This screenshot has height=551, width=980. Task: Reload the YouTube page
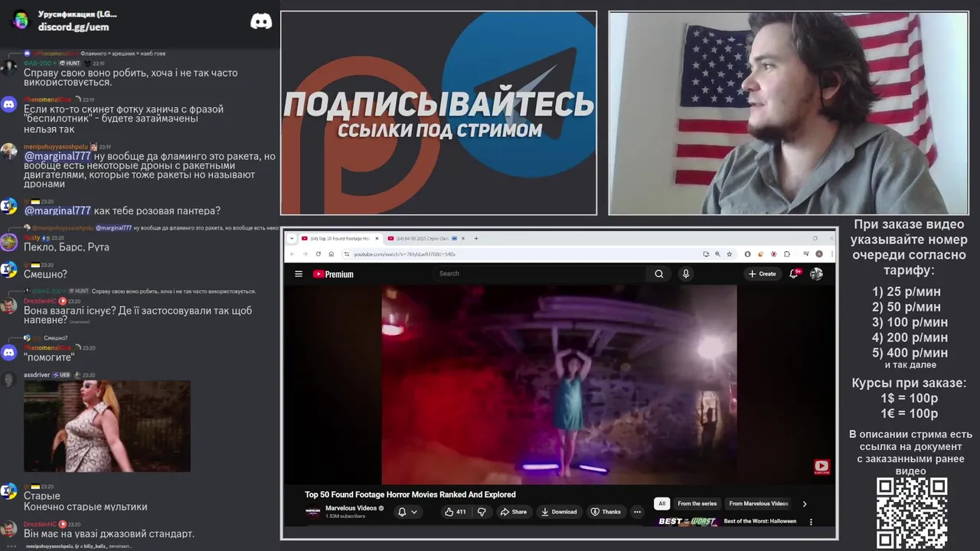click(x=318, y=254)
